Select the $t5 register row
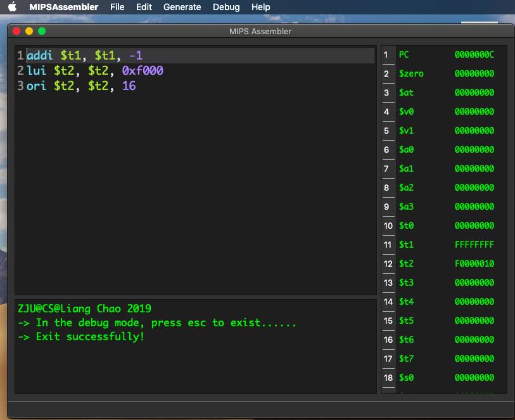The image size is (515, 420). 444,321
